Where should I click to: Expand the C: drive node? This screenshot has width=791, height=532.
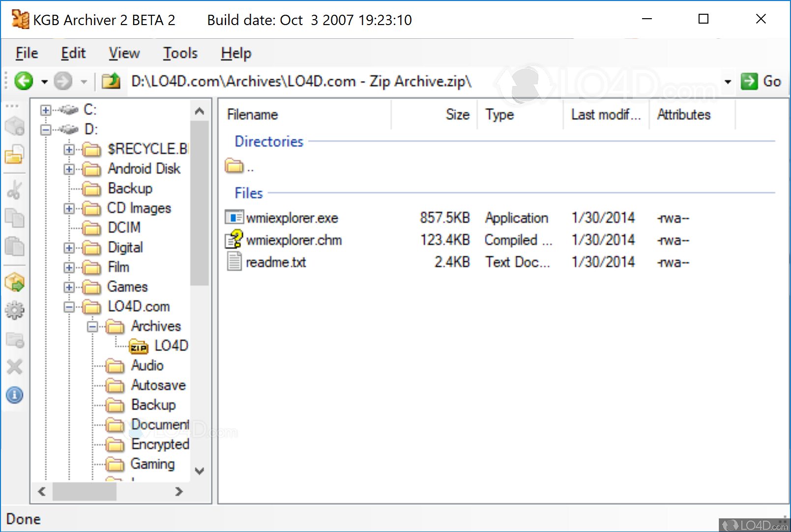tap(46, 110)
